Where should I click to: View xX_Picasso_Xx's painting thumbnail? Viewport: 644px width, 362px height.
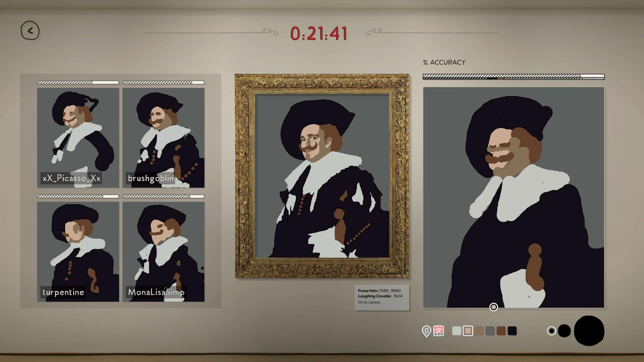78,138
